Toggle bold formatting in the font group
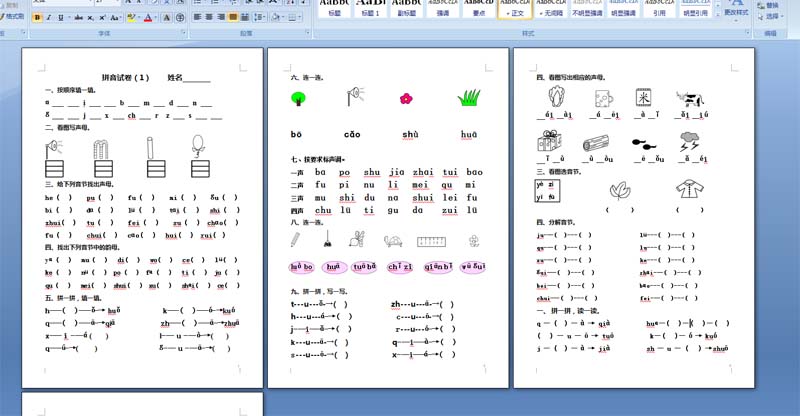This screenshot has height=416, width=800. click(x=37, y=17)
